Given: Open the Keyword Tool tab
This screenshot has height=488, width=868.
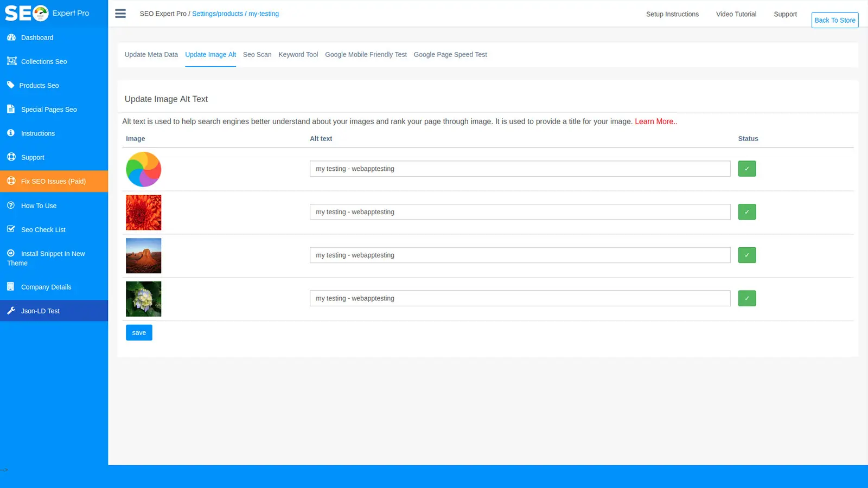Looking at the screenshot, I should click(298, 54).
